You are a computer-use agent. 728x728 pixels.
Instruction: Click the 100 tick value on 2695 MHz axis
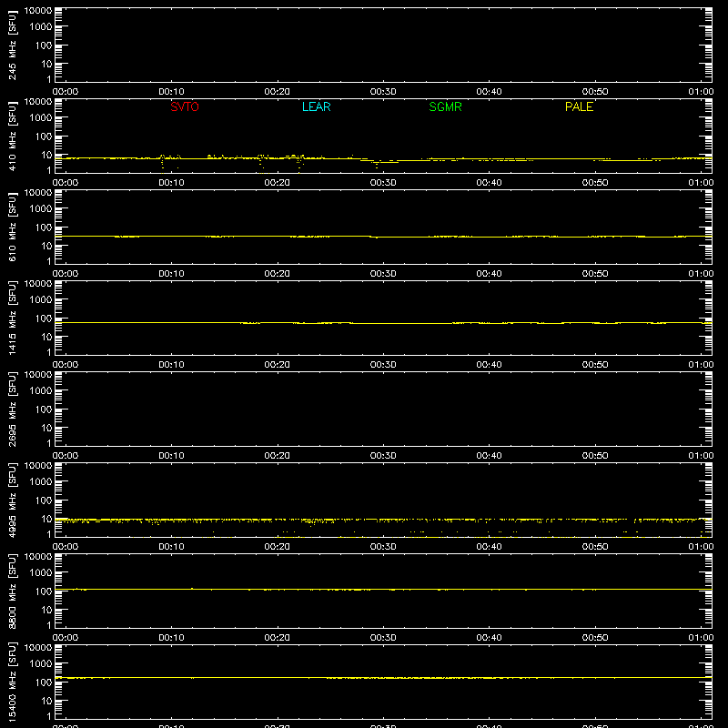coord(44,409)
